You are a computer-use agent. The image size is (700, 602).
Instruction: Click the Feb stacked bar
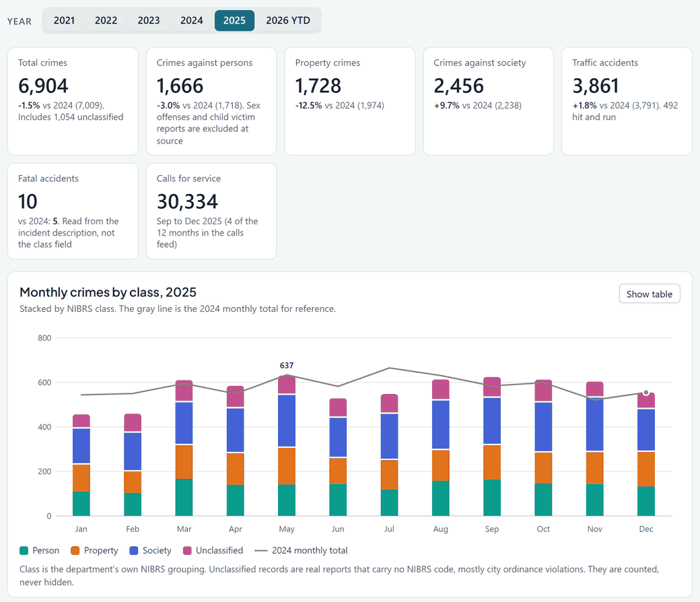point(133,465)
